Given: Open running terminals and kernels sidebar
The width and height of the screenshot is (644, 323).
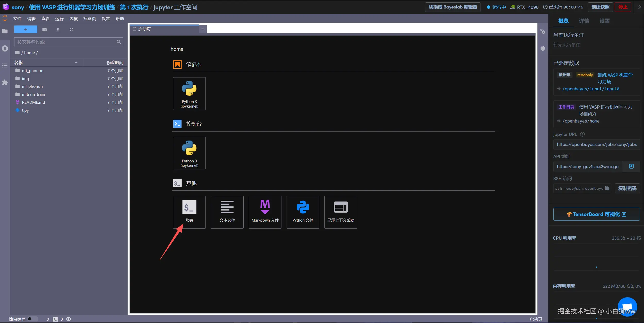Looking at the screenshot, I should tap(5, 48).
